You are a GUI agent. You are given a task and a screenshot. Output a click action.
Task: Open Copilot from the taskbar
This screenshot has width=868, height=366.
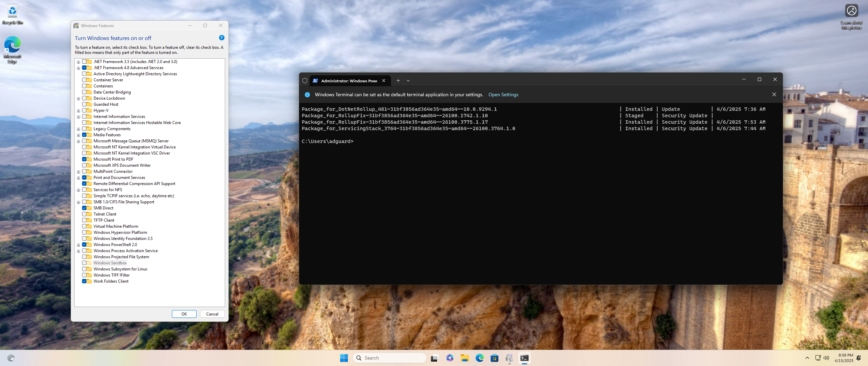tap(450, 358)
